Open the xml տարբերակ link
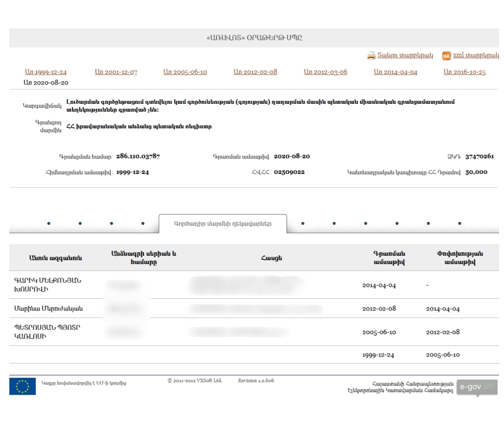This screenshot has height=426, width=504. click(x=476, y=56)
